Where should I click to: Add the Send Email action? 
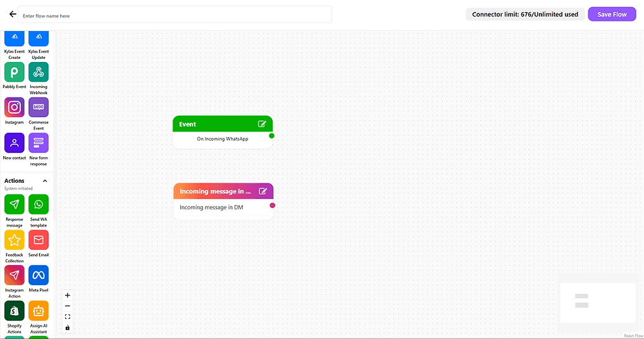pyautogui.click(x=39, y=240)
